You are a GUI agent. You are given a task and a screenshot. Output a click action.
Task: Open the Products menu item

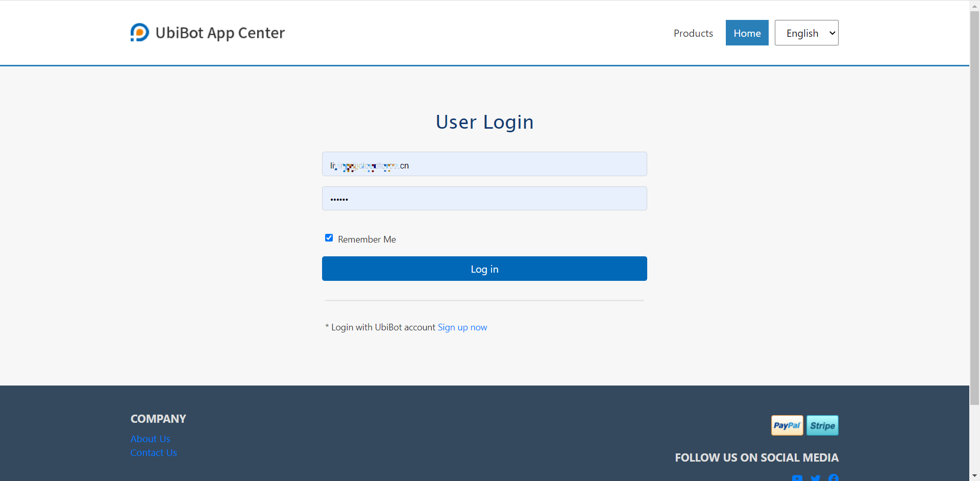(x=693, y=33)
